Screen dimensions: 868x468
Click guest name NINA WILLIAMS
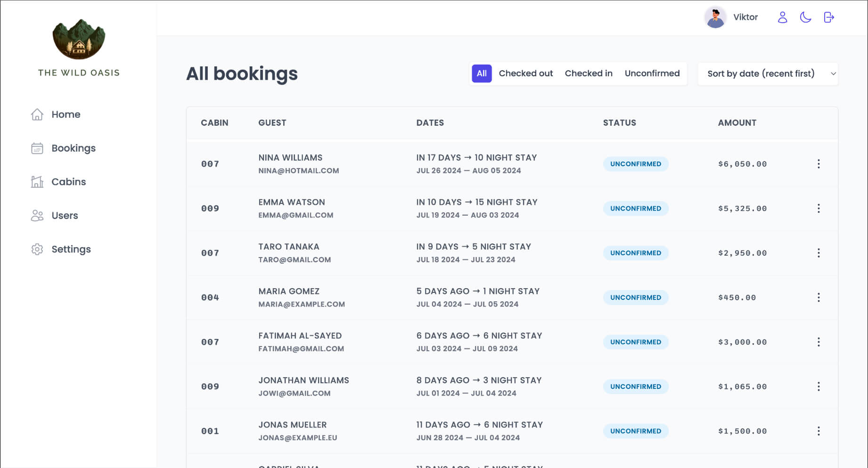click(290, 158)
